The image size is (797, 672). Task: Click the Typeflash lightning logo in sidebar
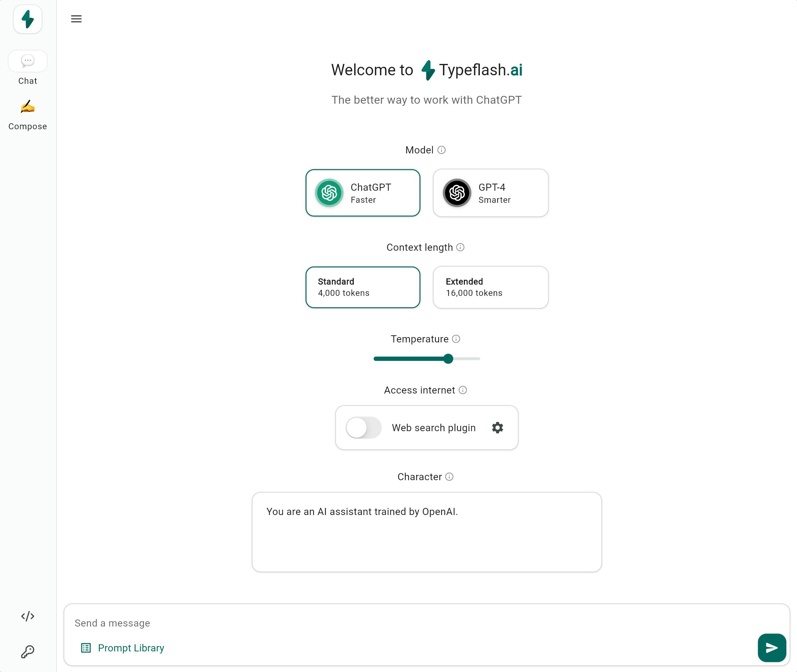(28, 19)
